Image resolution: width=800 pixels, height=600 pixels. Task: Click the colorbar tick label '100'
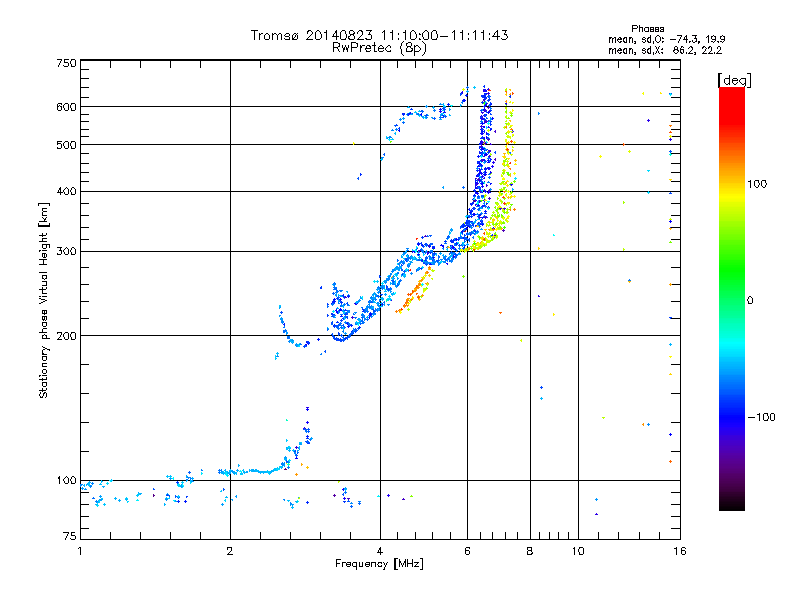click(x=757, y=184)
